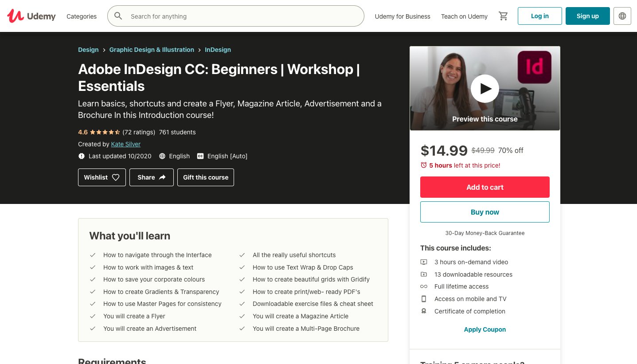This screenshot has width=637, height=364.
Task: Click the (72 ratings) text
Action: (139, 132)
